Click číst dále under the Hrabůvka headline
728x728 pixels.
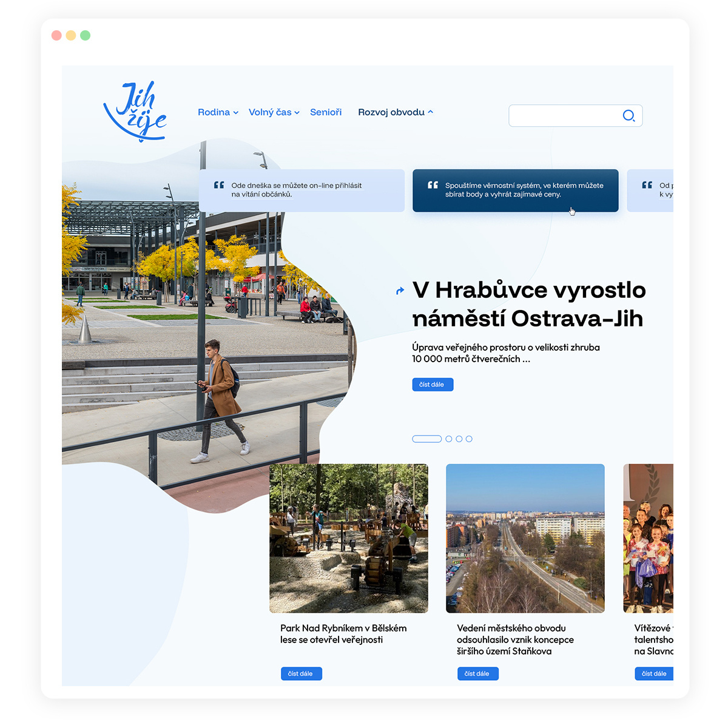click(433, 385)
